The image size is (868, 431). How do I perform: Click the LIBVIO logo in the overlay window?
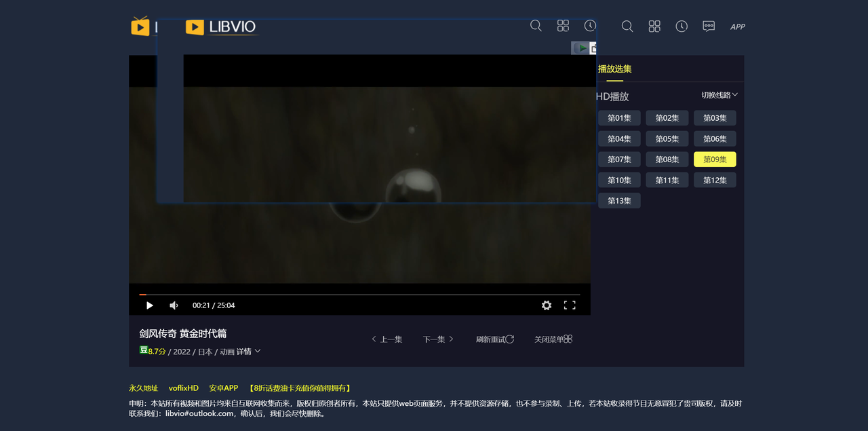(221, 27)
